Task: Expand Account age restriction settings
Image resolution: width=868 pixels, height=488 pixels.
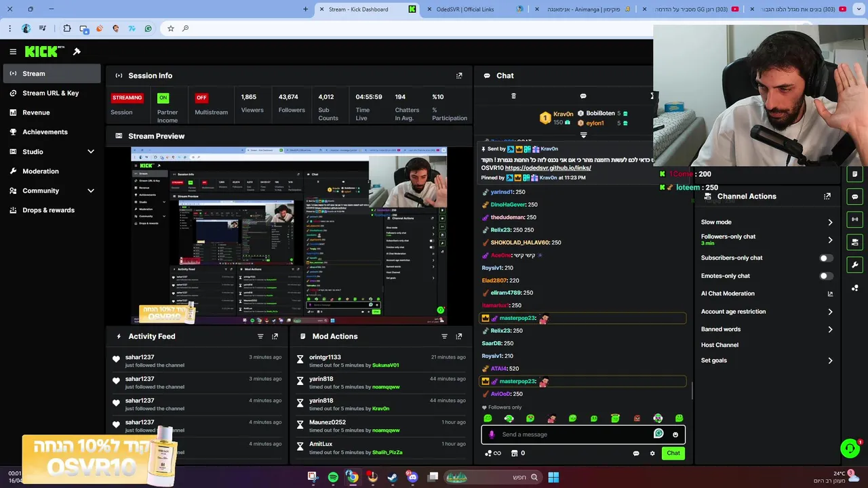Action: click(830, 312)
